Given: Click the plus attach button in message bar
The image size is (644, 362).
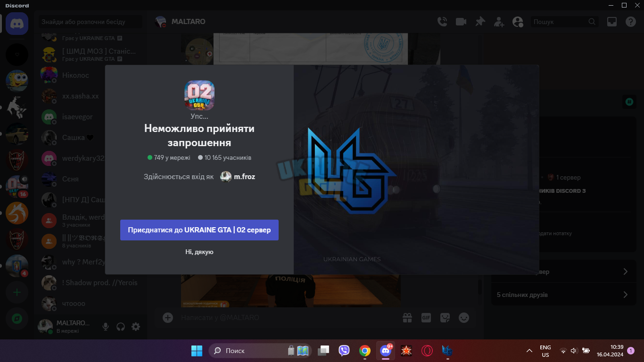Looking at the screenshot, I should pyautogui.click(x=168, y=318).
